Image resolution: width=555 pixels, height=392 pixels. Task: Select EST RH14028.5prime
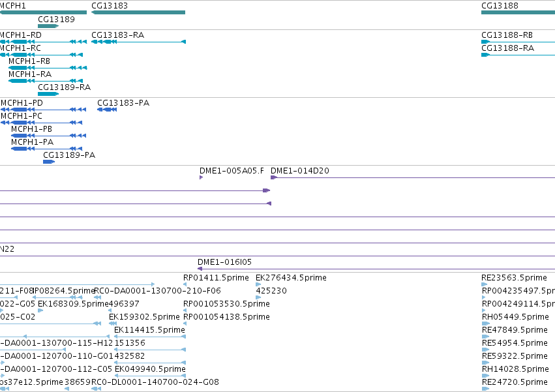click(x=515, y=369)
